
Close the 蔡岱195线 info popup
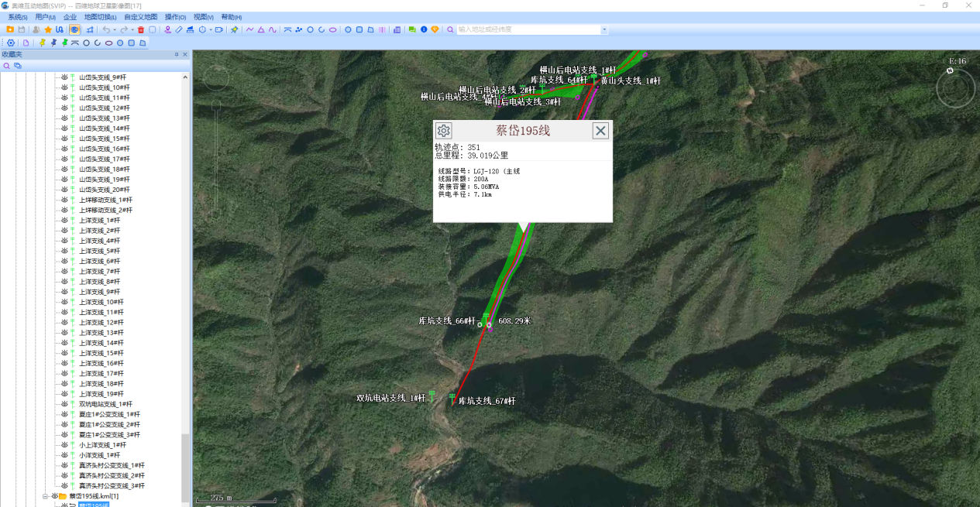point(600,131)
